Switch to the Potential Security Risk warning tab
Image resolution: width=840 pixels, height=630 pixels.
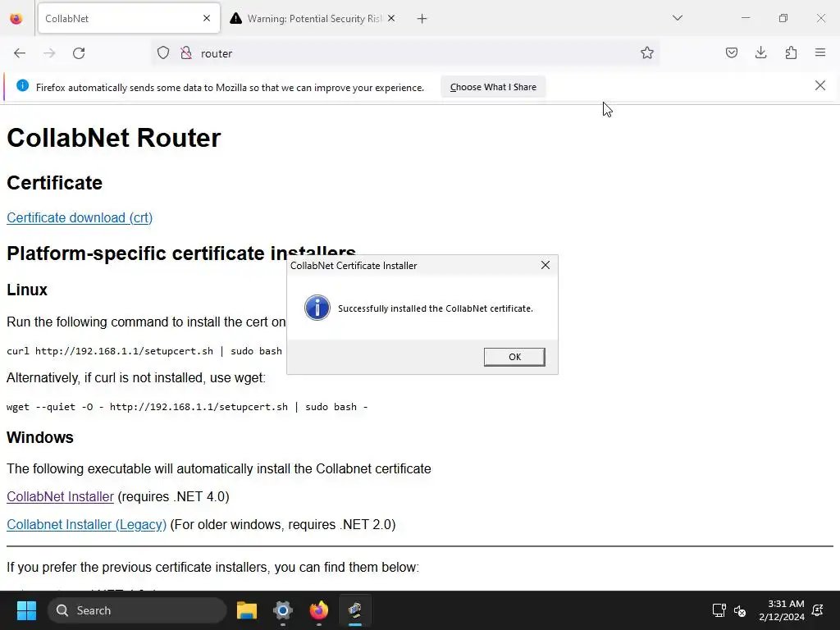314,19
